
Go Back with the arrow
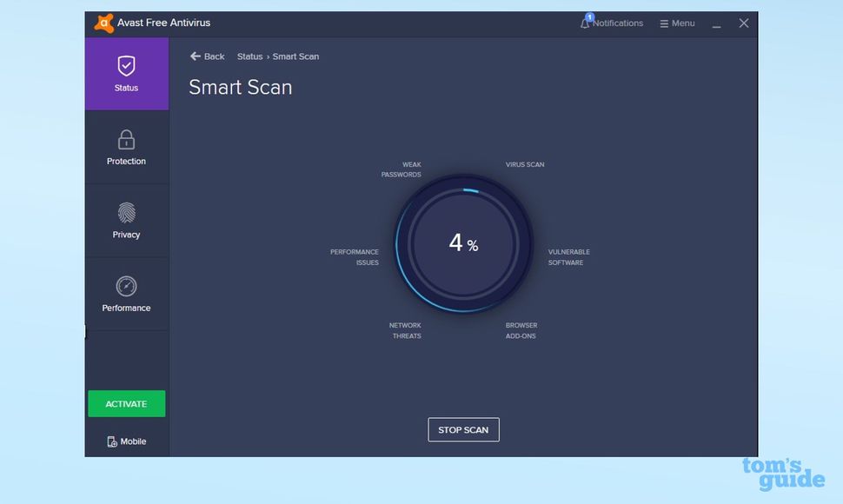tap(207, 56)
